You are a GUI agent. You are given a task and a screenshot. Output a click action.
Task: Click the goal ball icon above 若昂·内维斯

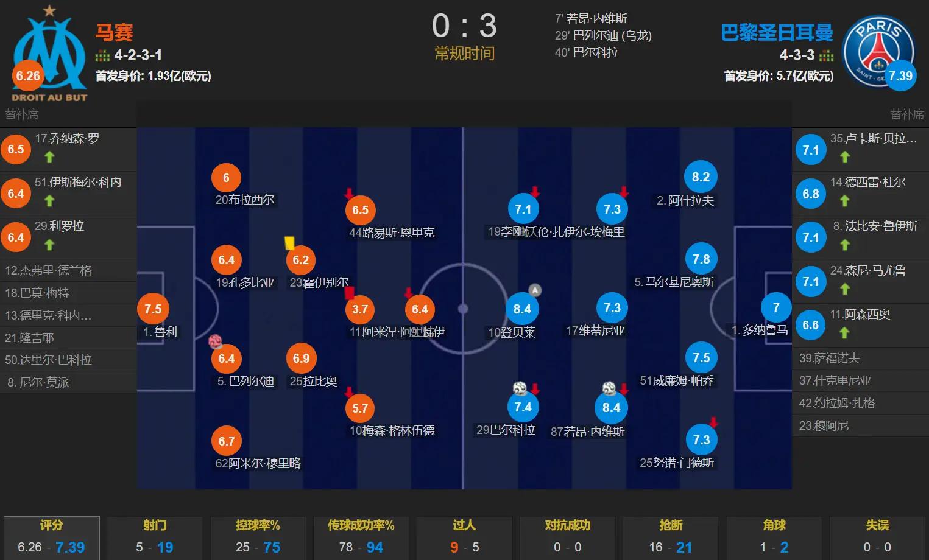click(x=609, y=388)
